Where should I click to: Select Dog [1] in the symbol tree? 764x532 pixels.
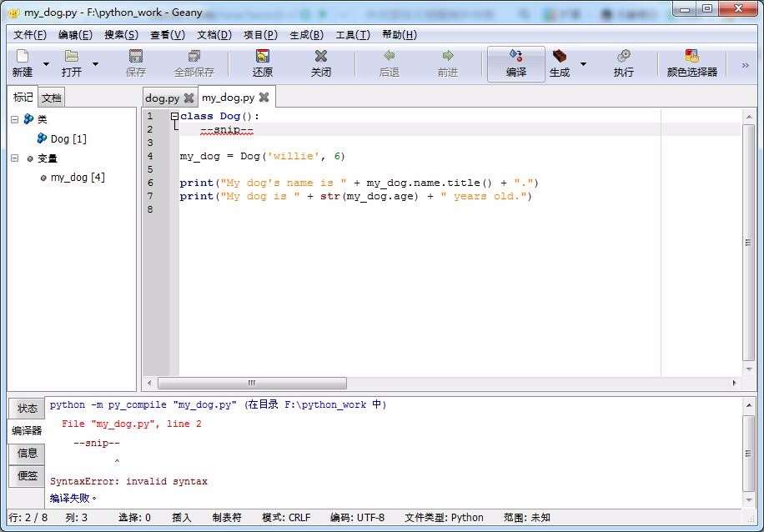click(x=68, y=139)
